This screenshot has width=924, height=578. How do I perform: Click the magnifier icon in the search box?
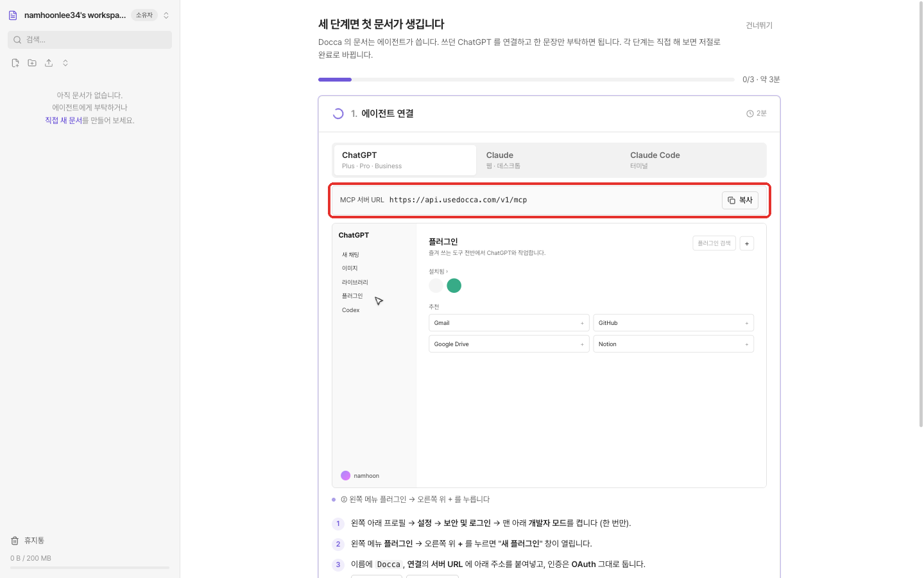point(17,40)
